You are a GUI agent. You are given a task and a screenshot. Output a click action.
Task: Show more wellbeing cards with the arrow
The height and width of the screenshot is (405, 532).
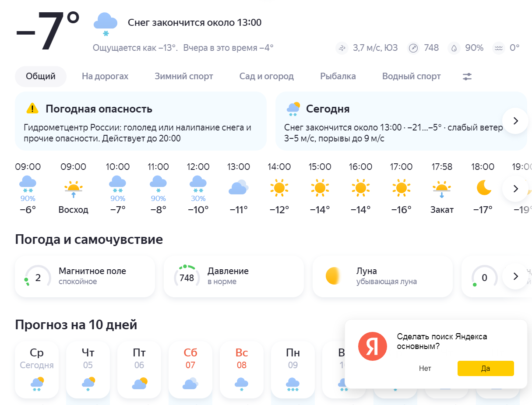point(515,276)
